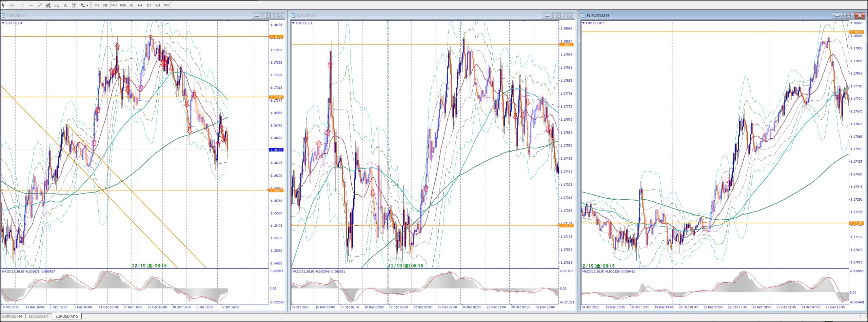Choose the text 'A' drawing tool
The width and height of the screenshot is (868, 322).
coord(65,5)
